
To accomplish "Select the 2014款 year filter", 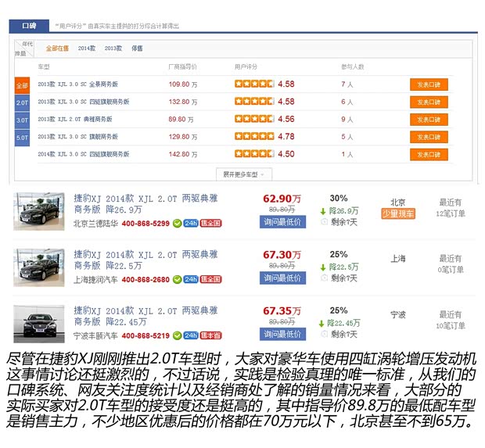I will click(x=87, y=48).
